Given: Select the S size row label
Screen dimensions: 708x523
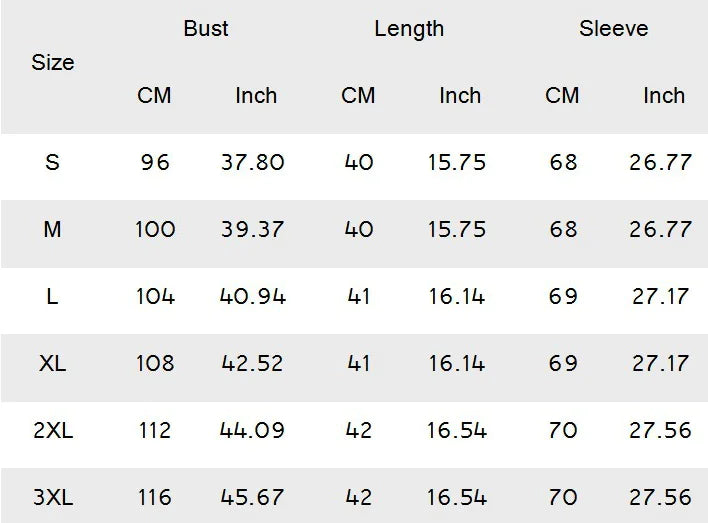Looking at the screenshot, I should tap(53, 162).
